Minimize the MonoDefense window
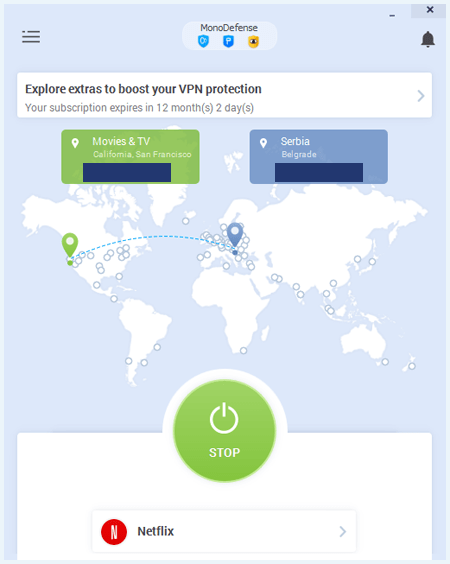Image resolution: width=450 pixels, height=564 pixels. click(x=392, y=15)
